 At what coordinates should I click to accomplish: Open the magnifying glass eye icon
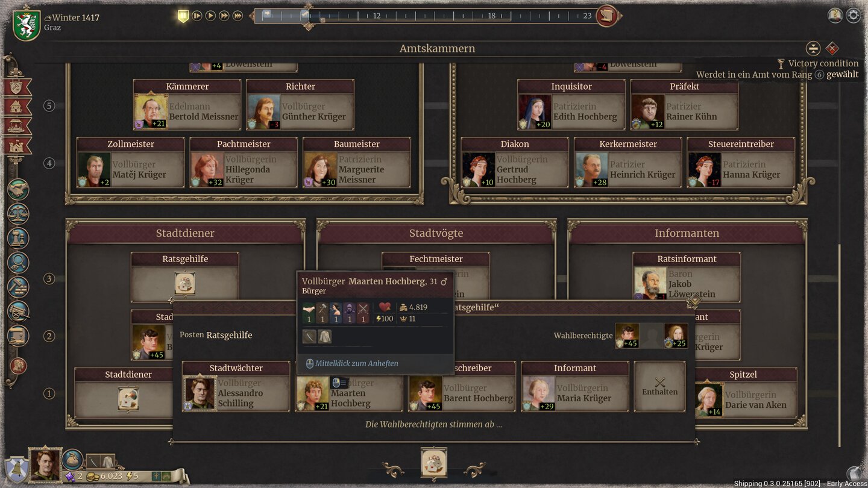pyautogui.click(x=18, y=263)
